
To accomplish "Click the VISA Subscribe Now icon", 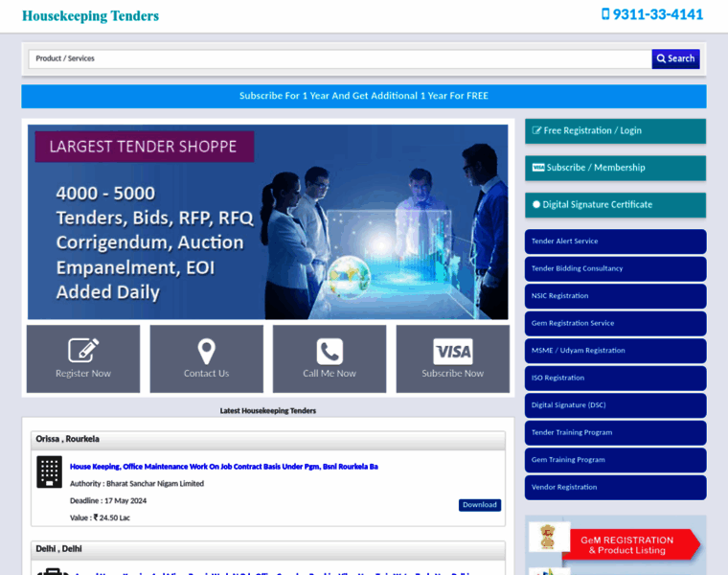I will (x=453, y=351).
